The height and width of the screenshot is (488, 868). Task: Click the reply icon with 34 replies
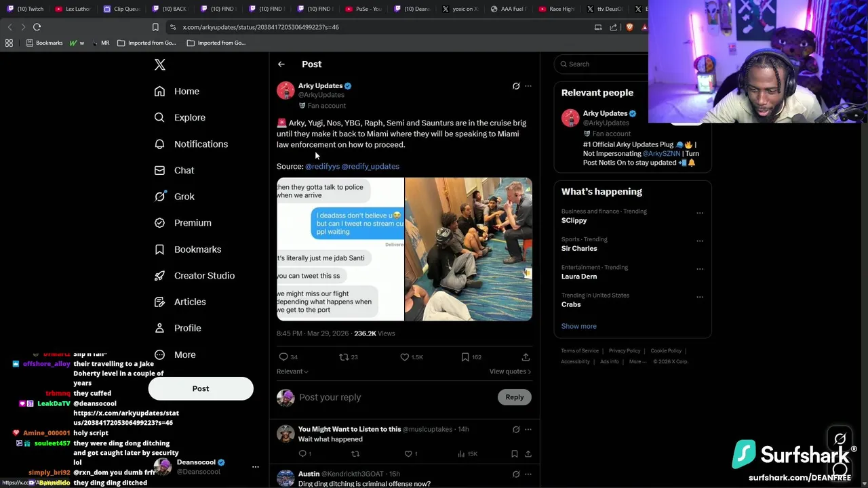[x=288, y=357]
